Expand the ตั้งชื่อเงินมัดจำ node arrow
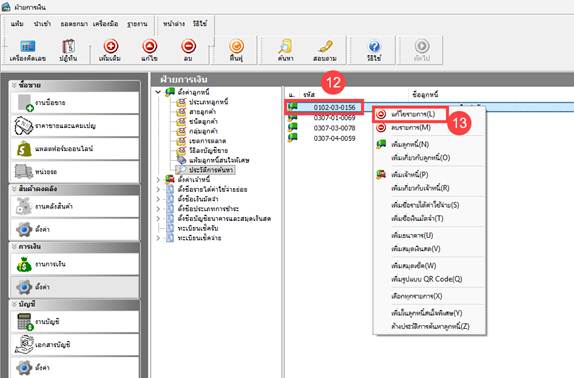This screenshot has height=378, width=574. 158,199
